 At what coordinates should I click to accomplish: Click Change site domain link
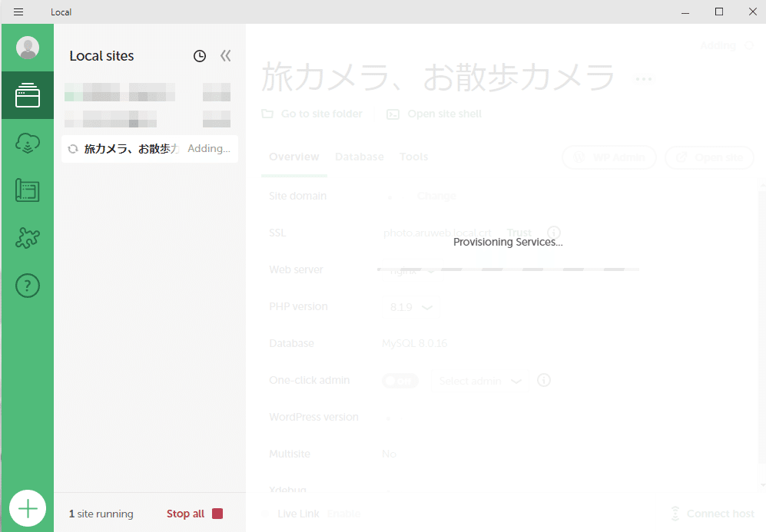(x=436, y=197)
